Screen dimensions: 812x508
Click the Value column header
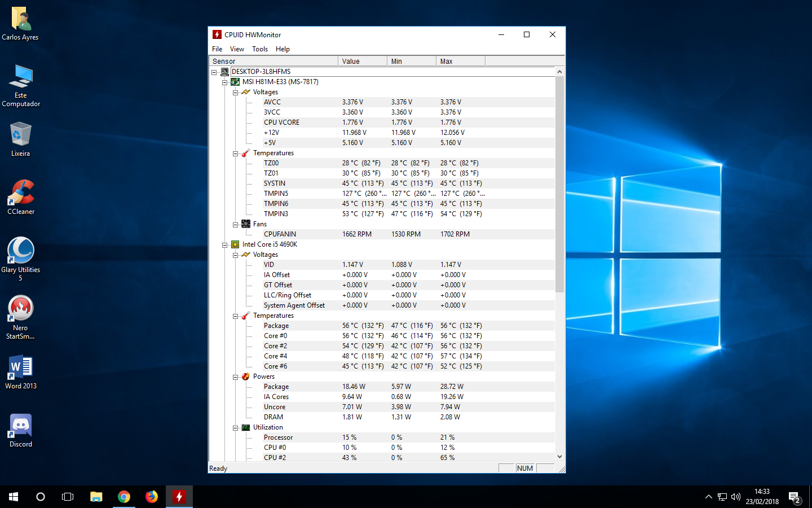point(363,61)
